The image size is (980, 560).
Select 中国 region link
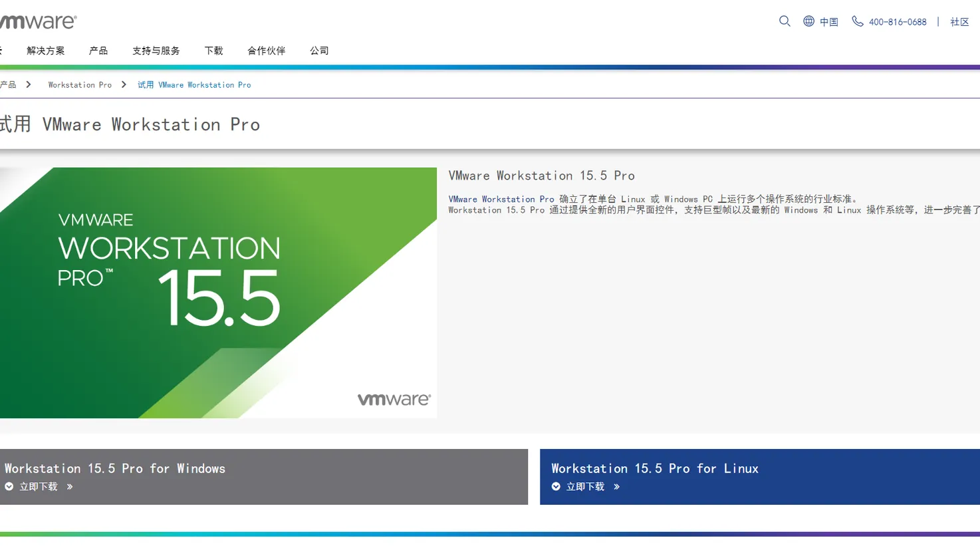click(829, 22)
